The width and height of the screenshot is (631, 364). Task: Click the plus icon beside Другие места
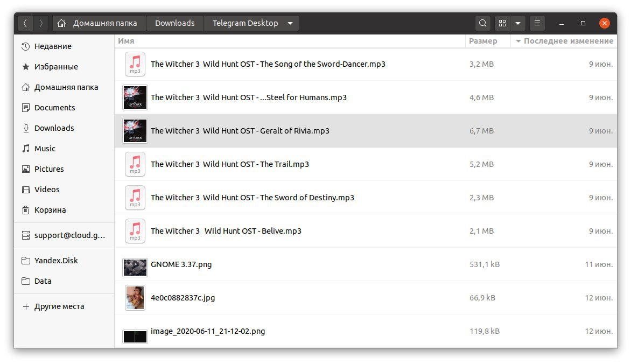click(26, 306)
